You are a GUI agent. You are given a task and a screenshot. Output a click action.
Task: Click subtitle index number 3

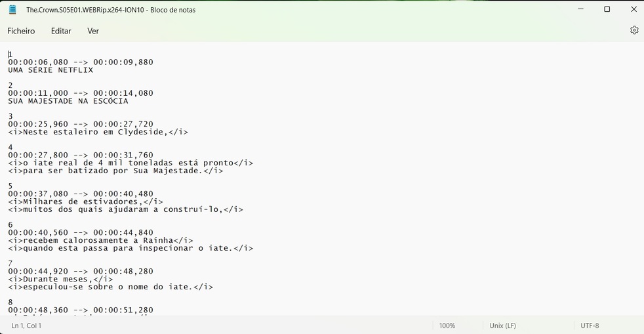[10, 116]
